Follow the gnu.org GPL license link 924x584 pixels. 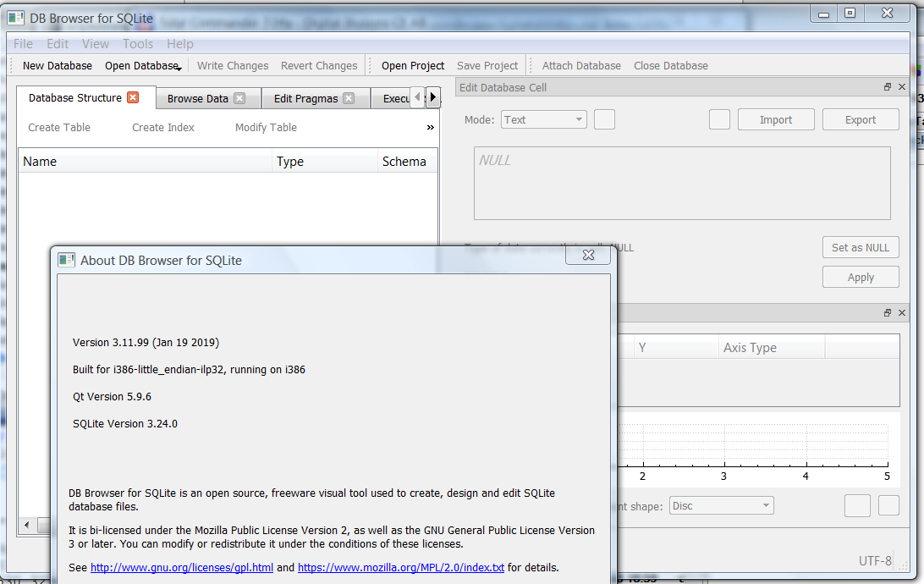click(x=181, y=567)
